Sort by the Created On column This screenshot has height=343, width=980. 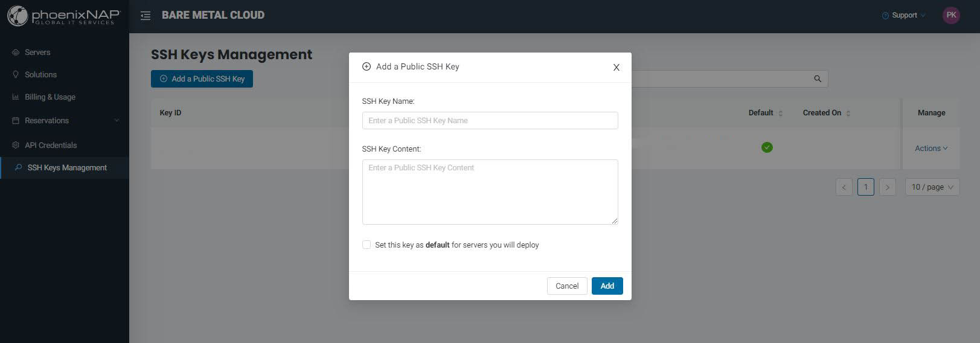pos(848,113)
